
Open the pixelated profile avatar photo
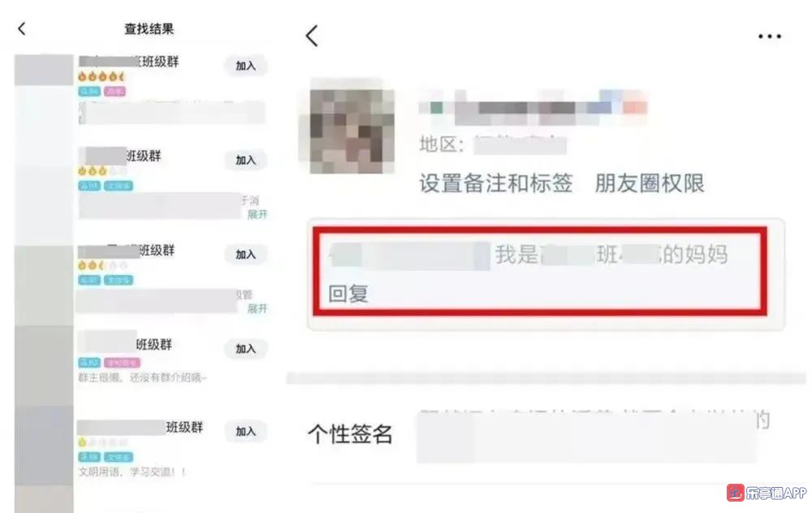click(x=352, y=131)
